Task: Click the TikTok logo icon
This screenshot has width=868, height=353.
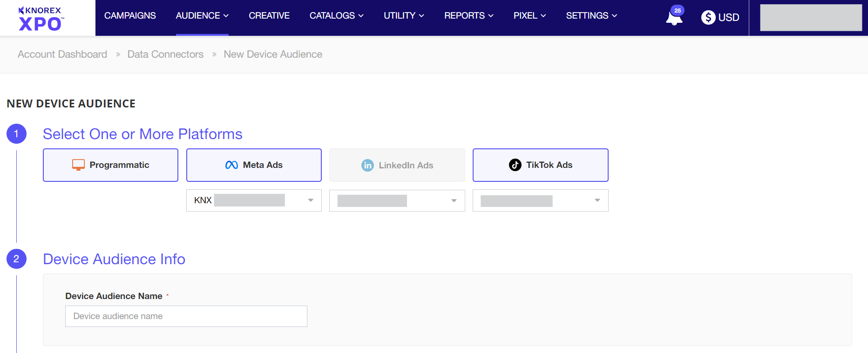Action: [x=515, y=165]
